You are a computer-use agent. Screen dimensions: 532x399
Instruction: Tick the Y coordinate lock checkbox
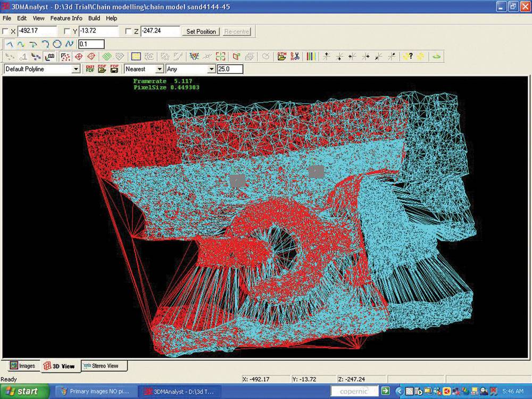pyautogui.click(x=67, y=31)
